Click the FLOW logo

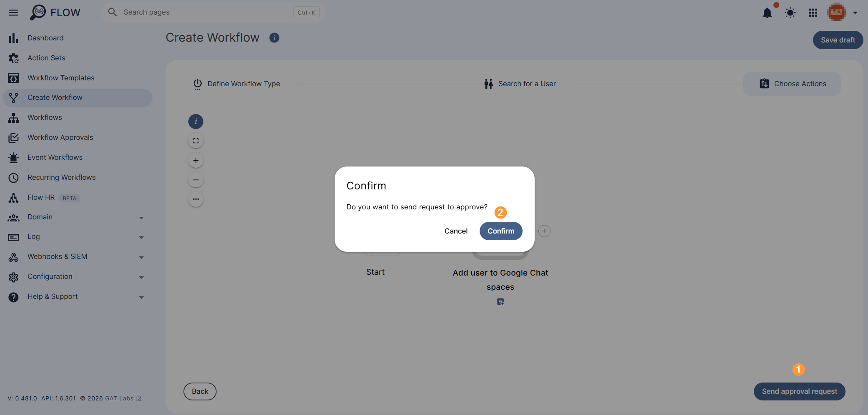(55, 12)
